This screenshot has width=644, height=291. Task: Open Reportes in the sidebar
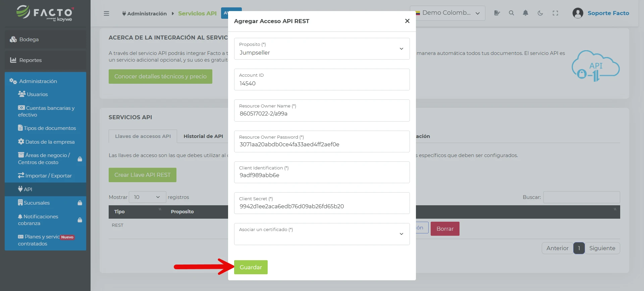[45, 60]
